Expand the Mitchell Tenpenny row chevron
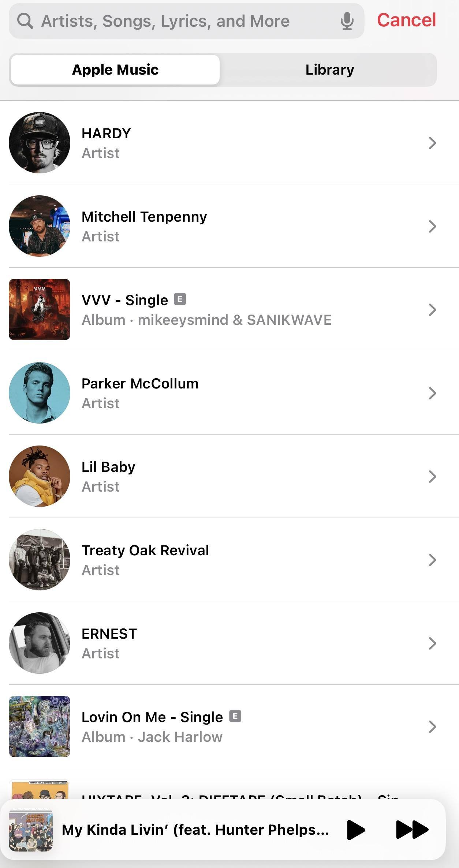This screenshot has width=459, height=868. [x=432, y=226]
